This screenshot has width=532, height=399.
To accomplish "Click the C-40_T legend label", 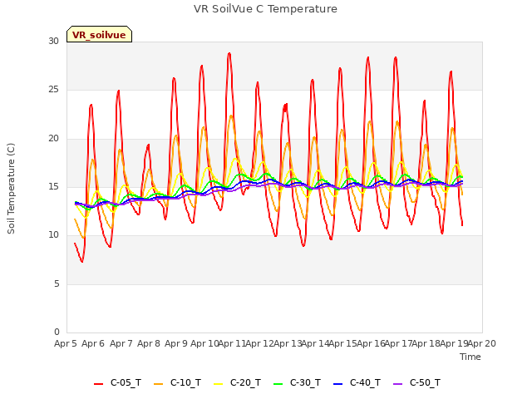I will pyautogui.click(x=366, y=382).
